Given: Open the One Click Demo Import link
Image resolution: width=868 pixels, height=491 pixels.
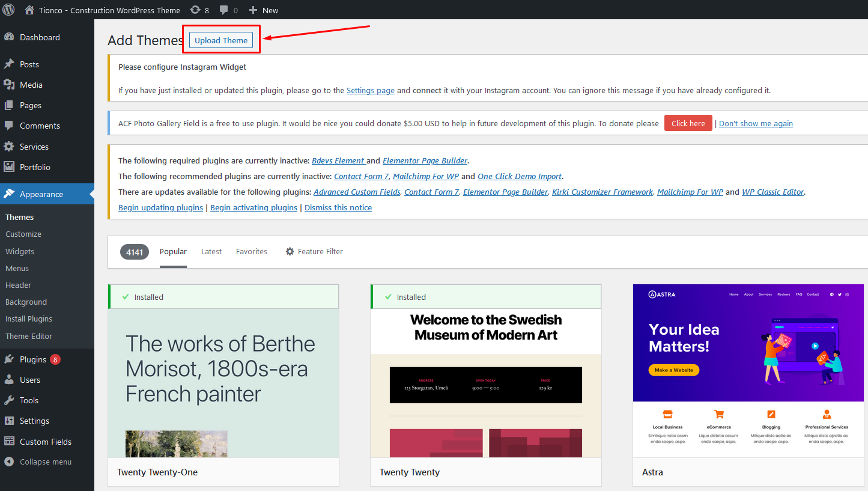Looking at the screenshot, I should (520, 176).
